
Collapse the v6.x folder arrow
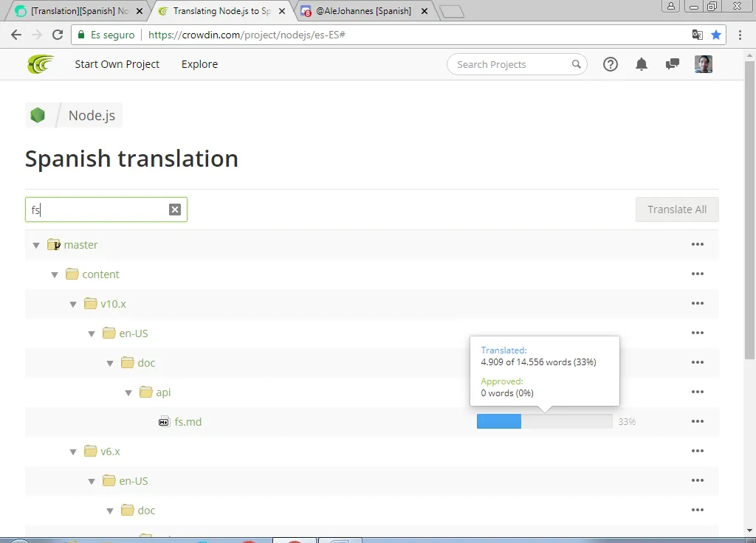73,452
